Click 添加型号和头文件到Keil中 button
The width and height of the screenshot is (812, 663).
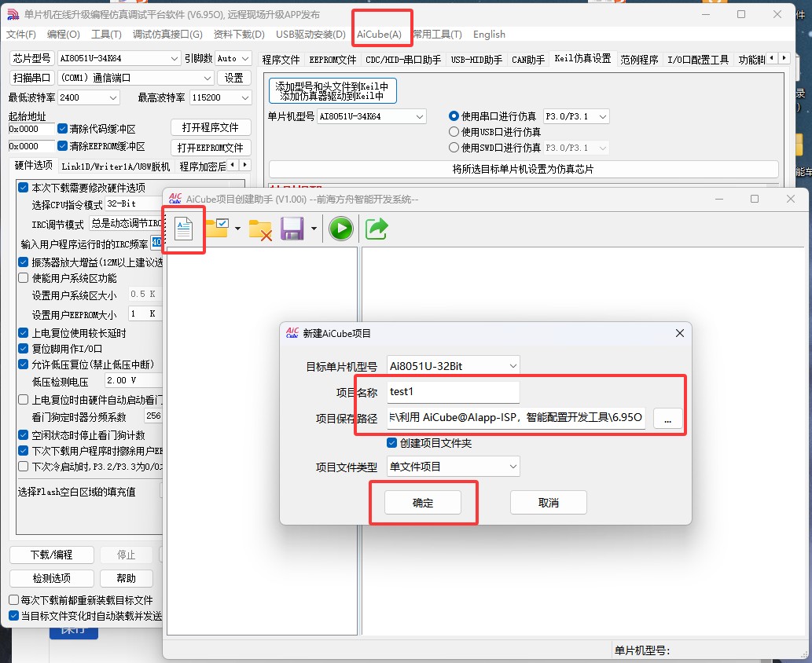pyautogui.click(x=333, y=90)
